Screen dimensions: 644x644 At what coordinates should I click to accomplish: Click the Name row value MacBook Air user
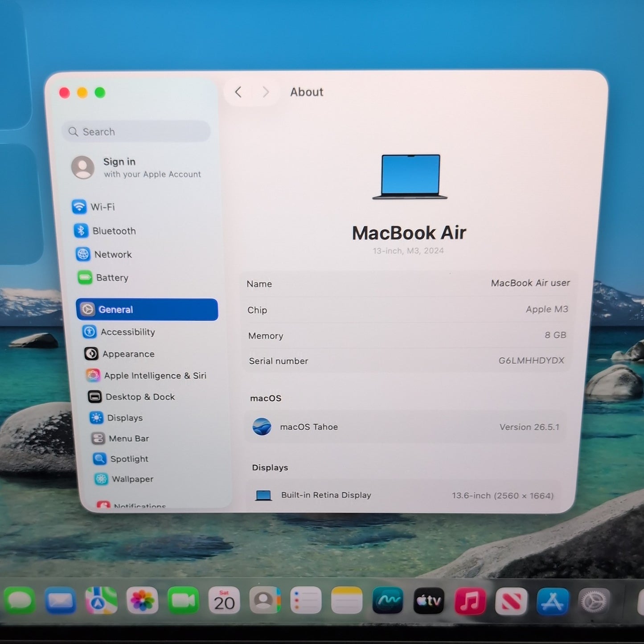click(530, 283)
